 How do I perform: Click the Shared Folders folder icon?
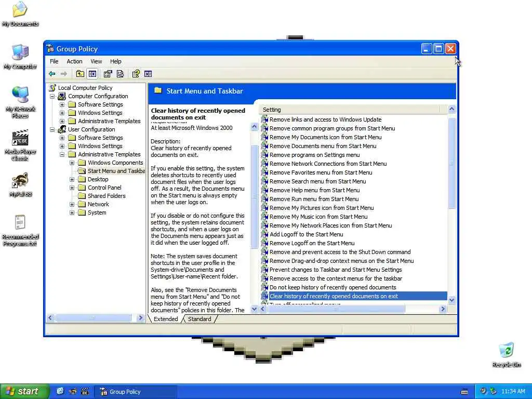82,196
